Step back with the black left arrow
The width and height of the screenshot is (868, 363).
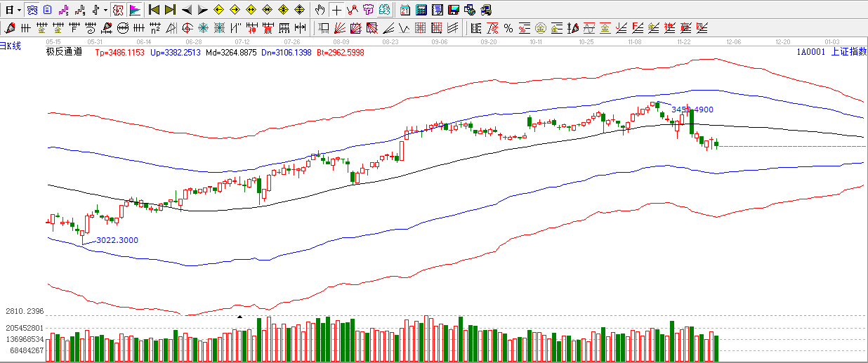187,10
